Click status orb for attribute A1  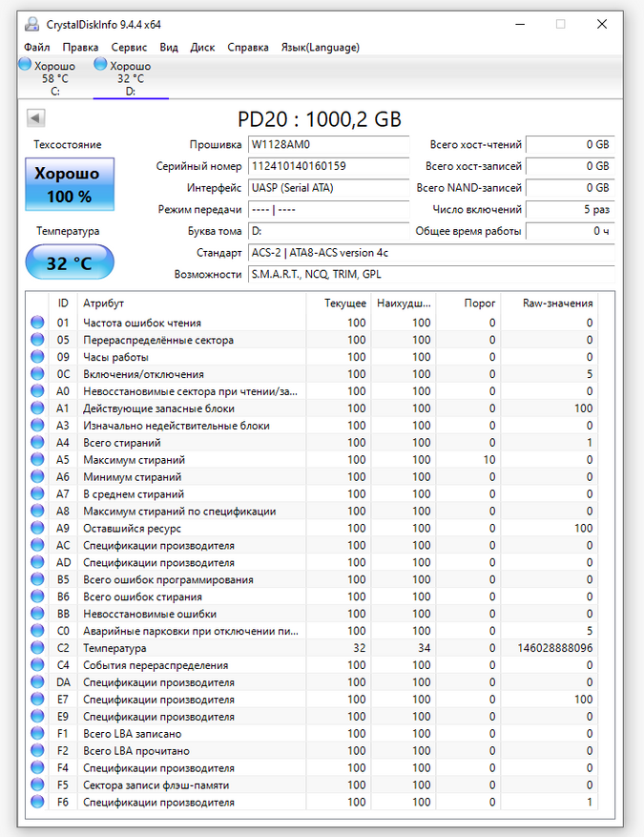(37, 408)
